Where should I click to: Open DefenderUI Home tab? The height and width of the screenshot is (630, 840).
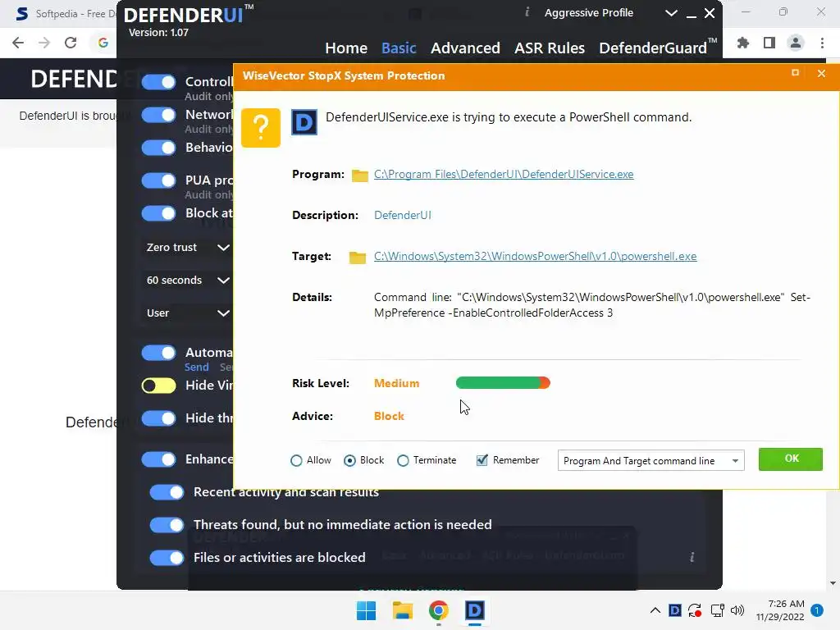(346, 48)
